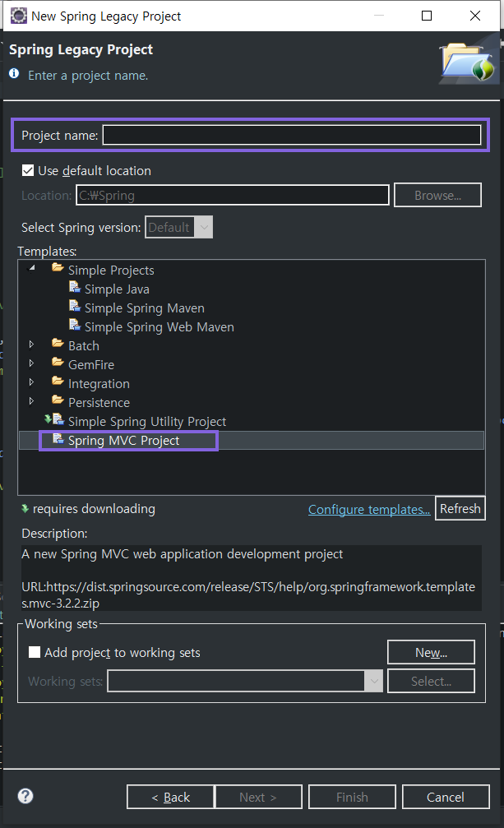Click the info icon by Enter a project name
This screenshot has width=504, height=828.
[14, 73]
